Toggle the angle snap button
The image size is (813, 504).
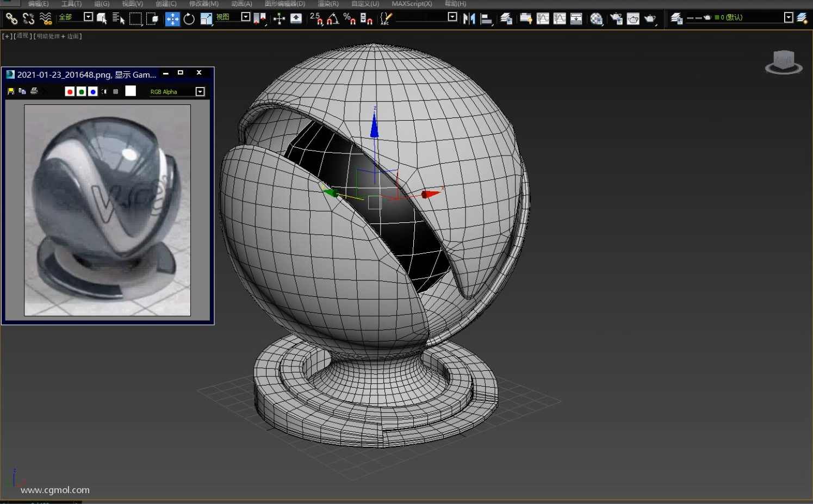332,19
